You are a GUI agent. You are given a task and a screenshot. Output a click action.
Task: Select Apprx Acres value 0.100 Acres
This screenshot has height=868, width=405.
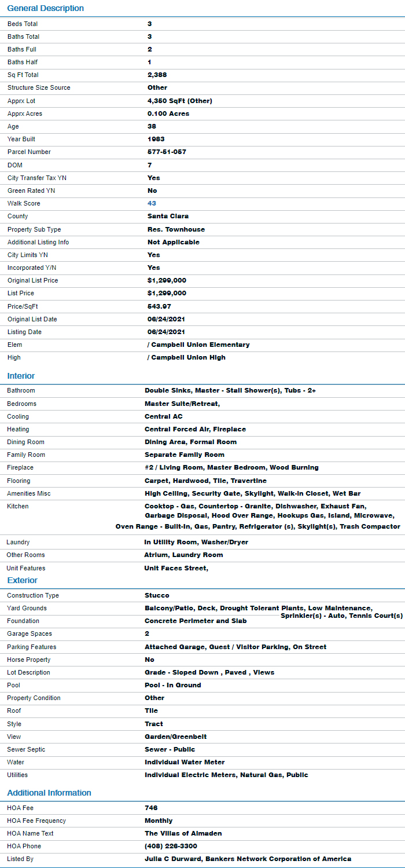click(168, 113)
